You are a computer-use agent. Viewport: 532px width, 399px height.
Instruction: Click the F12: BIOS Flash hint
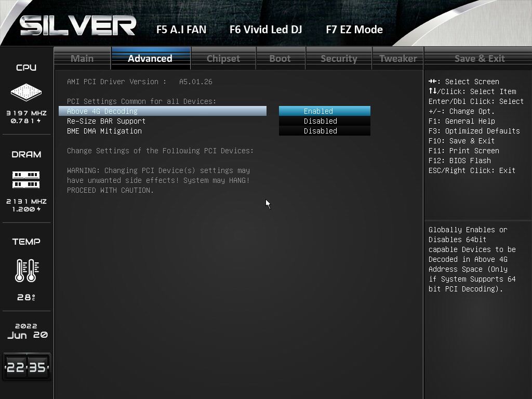460,160
